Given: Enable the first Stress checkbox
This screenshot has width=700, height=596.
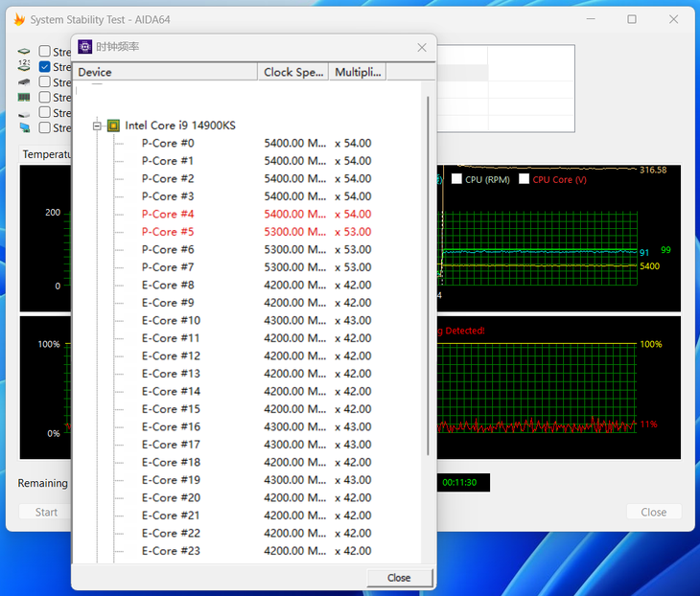Looking at the screenshot, I should (45, 52).
